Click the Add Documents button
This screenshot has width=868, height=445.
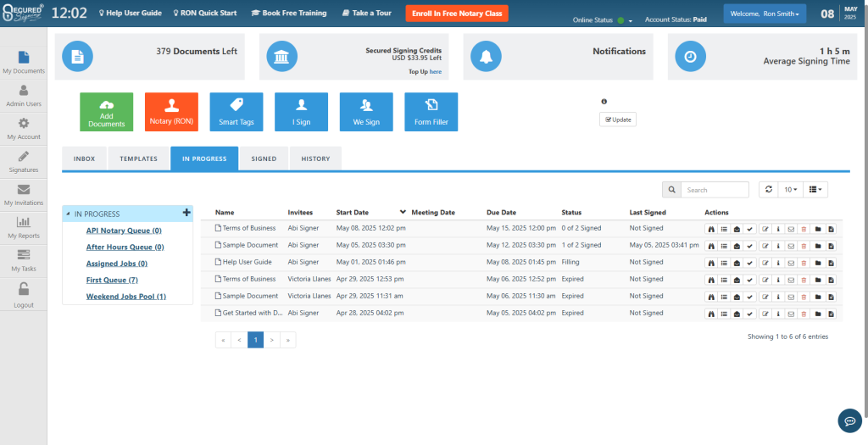point(107,112)
